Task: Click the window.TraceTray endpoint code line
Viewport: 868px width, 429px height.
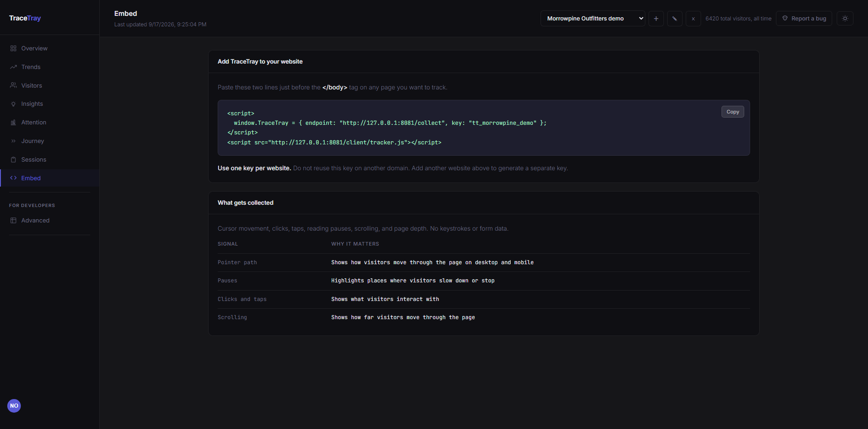Action: [x=390, y=123]
